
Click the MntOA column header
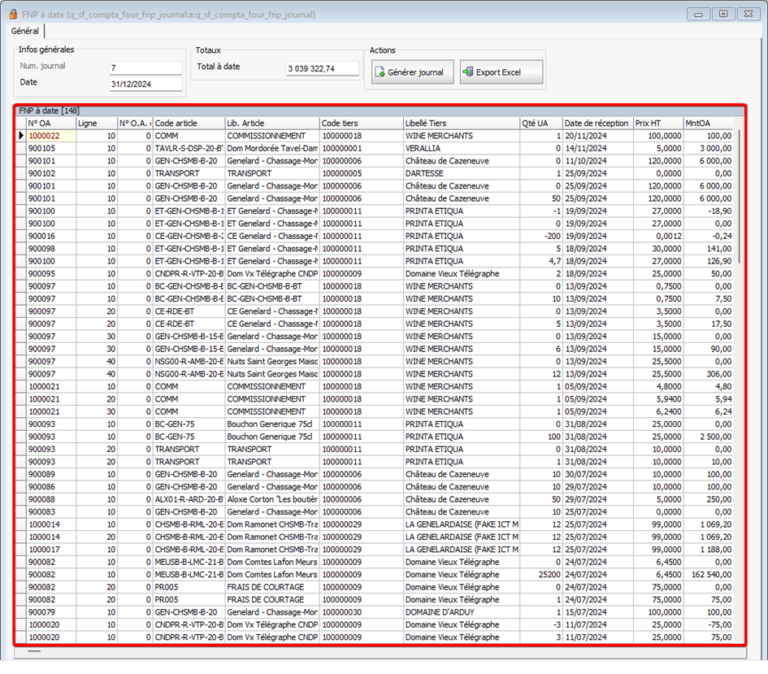(x=707, y=123)
